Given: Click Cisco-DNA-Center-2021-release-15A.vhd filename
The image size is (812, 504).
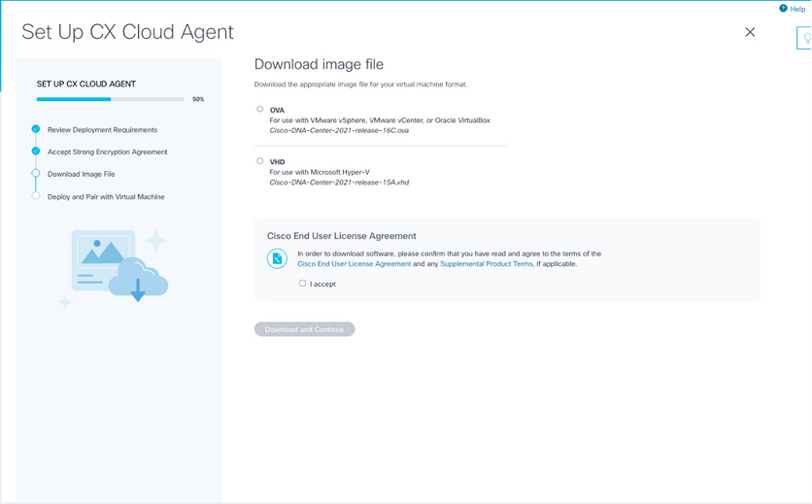Looking at the screenshot, I should 339,183.
